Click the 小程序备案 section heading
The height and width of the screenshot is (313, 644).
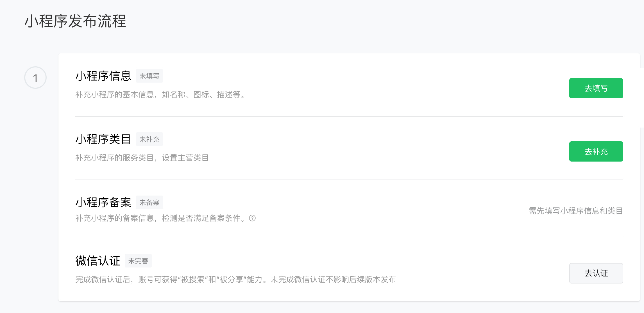103,202
